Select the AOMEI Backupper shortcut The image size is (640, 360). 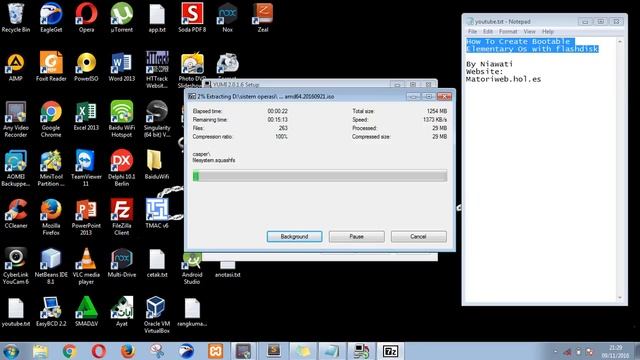tap(16, 168)
